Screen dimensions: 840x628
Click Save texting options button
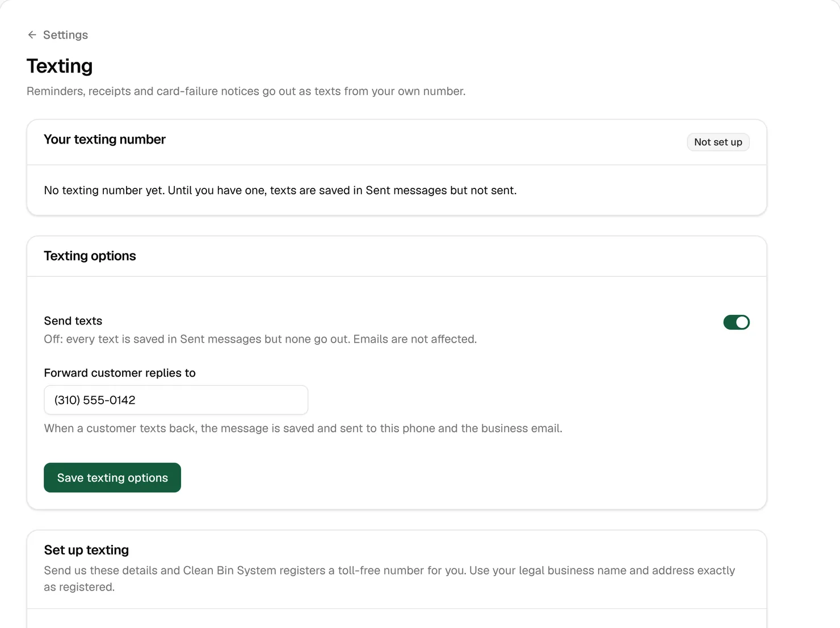pyautogui.click(x=112, y=478)
